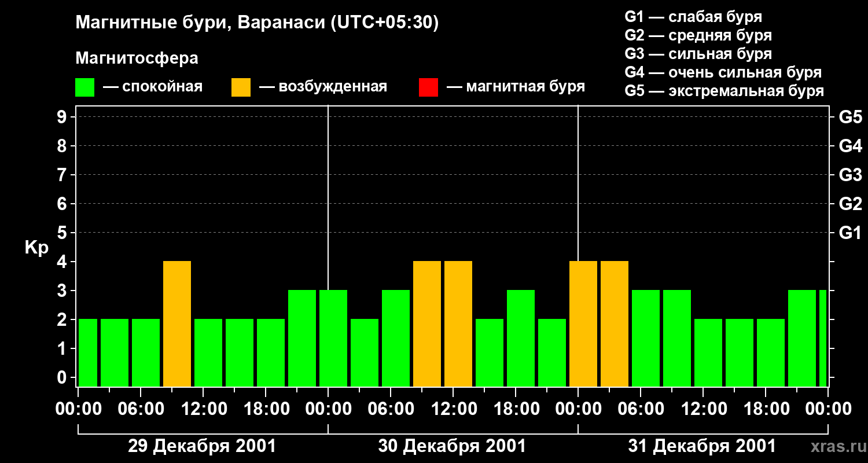
Task: Click the '— спокойная' legend label
Action: (153, 87)
